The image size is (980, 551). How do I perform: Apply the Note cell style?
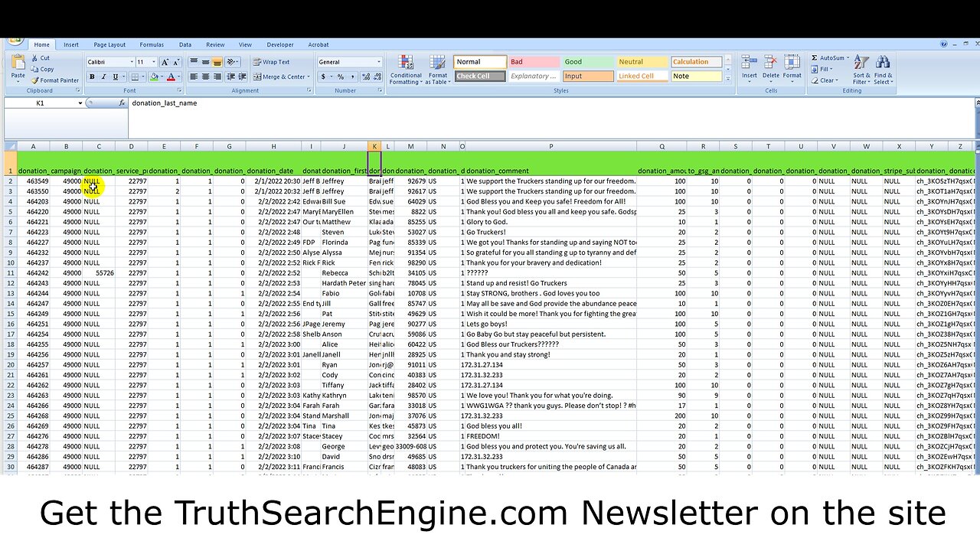click(x=696, y=77)
